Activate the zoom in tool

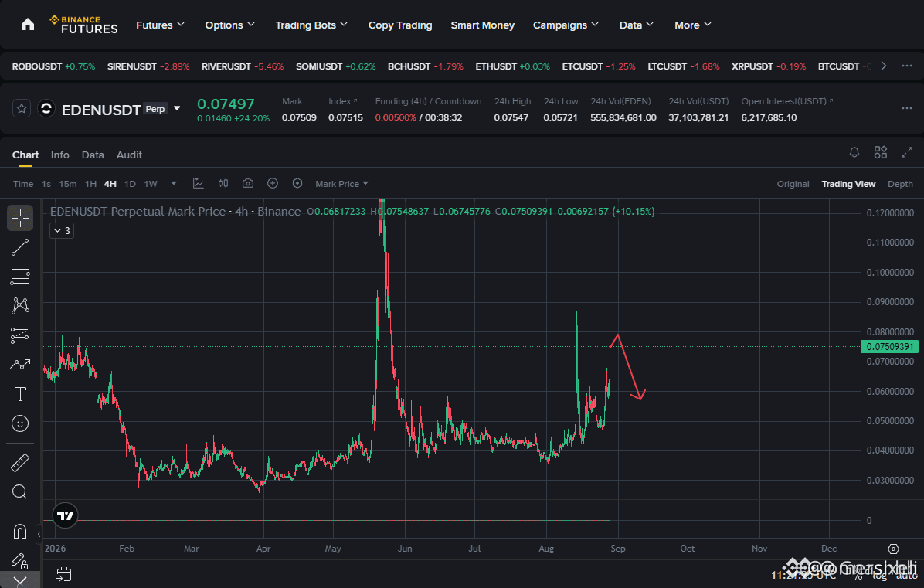(x=20, y=492)
